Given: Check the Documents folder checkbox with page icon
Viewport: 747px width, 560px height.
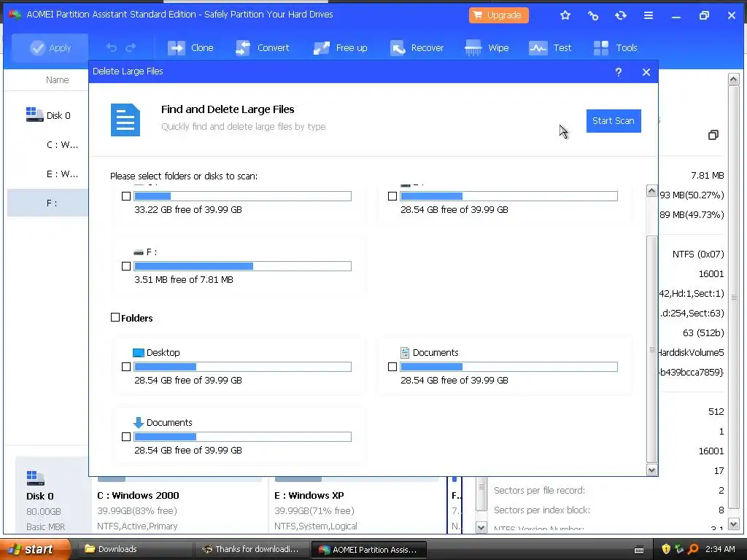Looking at the screenshot, I should coord(392,367).
